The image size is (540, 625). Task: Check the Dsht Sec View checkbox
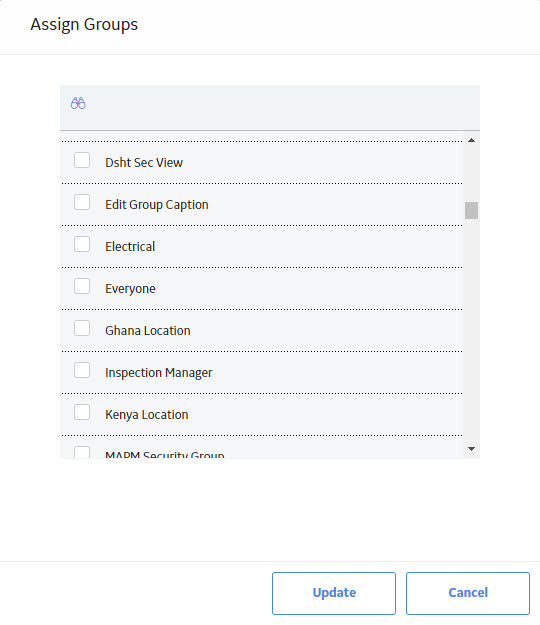click(x=82, y=160)
